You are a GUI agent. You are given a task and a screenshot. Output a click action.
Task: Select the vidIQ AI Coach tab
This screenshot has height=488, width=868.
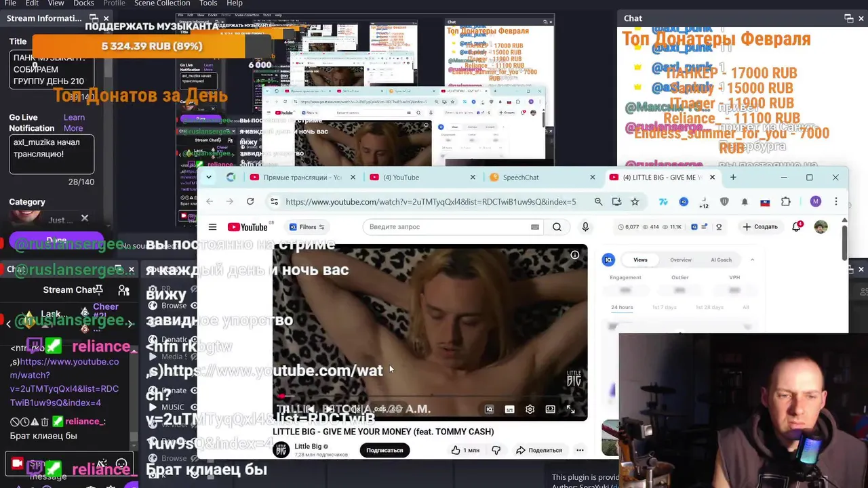(x=721, y=260)
